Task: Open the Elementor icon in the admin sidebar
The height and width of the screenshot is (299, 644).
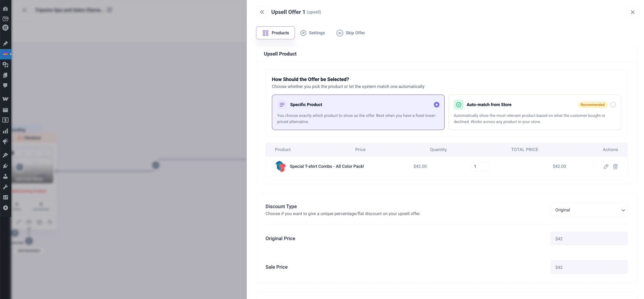Action: [x=5, y=28]
